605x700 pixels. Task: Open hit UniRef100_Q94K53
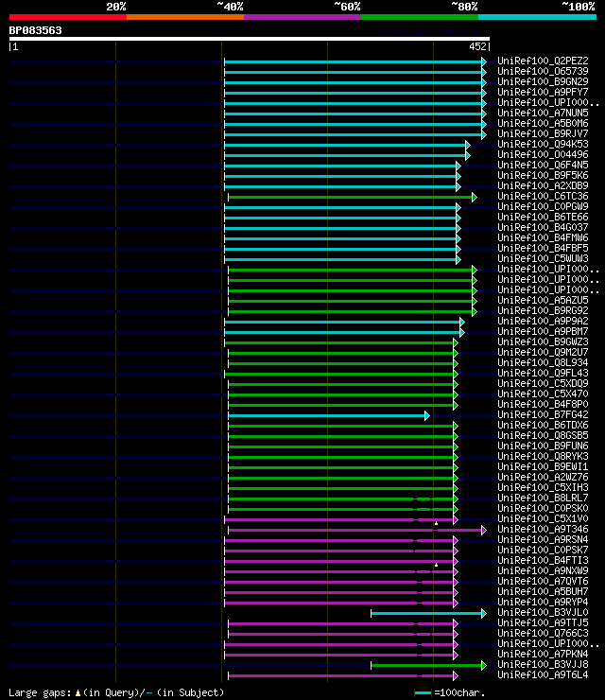pyautogui.click(x=543, y=144)
